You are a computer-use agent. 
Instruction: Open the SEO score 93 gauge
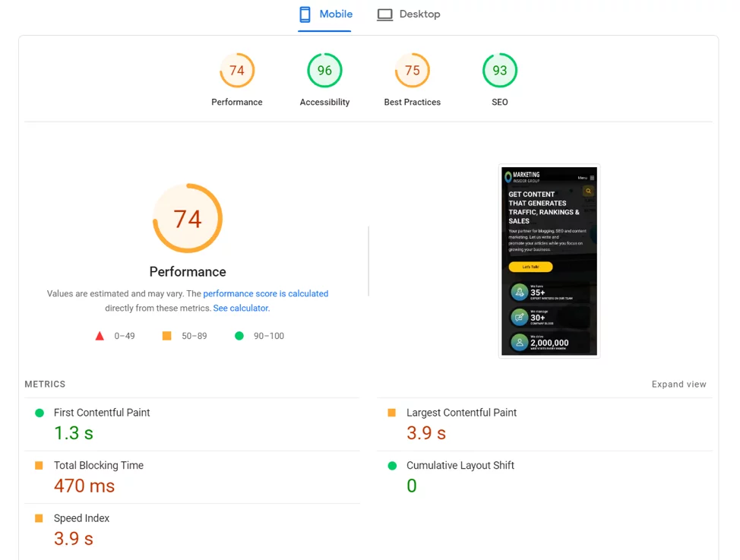pyautogui.click(x=500, y=71)
